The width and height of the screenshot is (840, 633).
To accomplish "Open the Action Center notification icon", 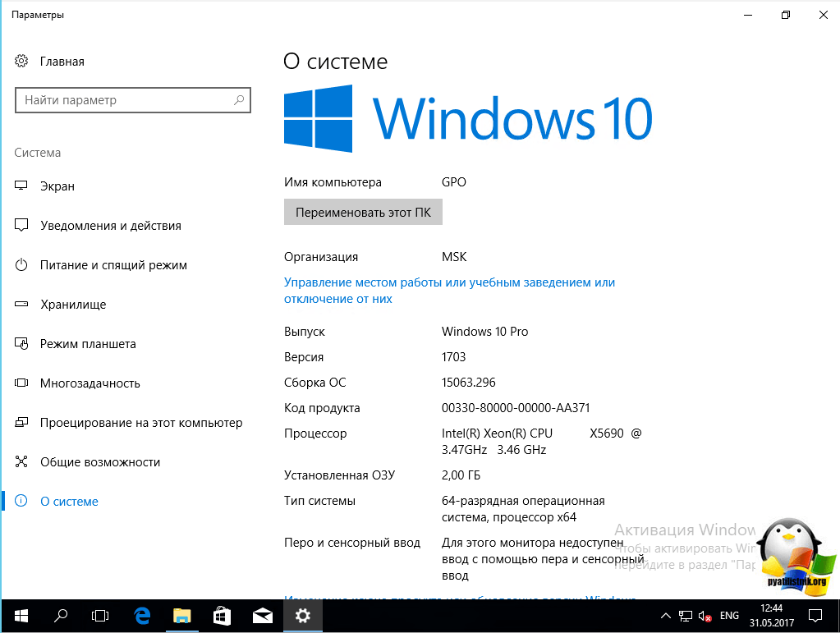I will [x=816, y=615].
